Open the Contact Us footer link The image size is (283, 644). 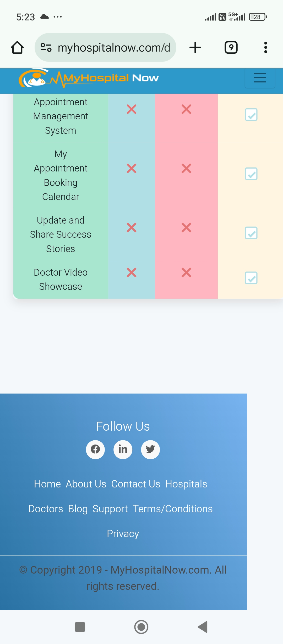tap(136, 484)
